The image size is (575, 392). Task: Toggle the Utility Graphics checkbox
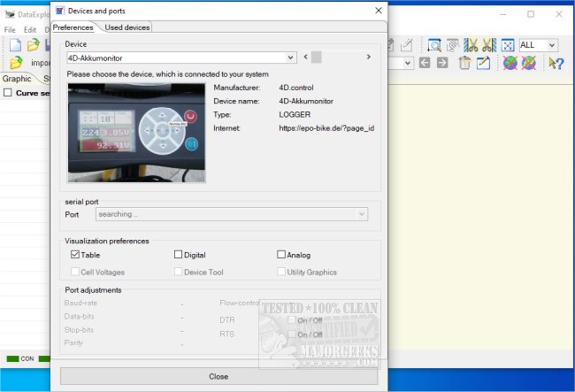[x=281, y=272]
